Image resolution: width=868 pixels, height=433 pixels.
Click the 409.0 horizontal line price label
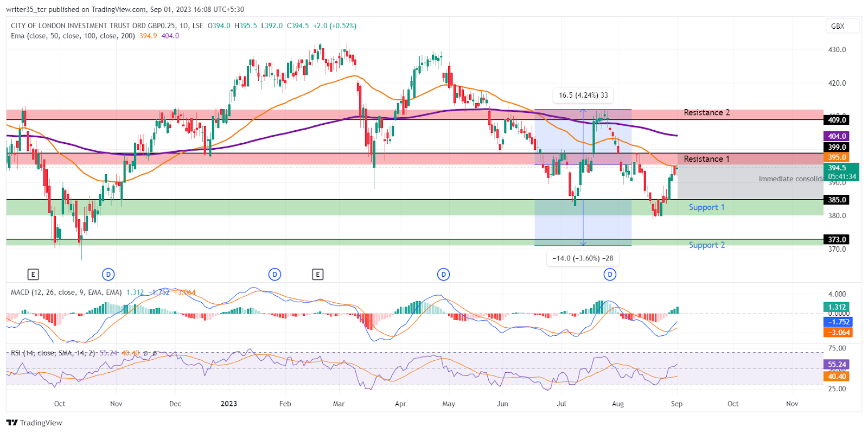837,120
